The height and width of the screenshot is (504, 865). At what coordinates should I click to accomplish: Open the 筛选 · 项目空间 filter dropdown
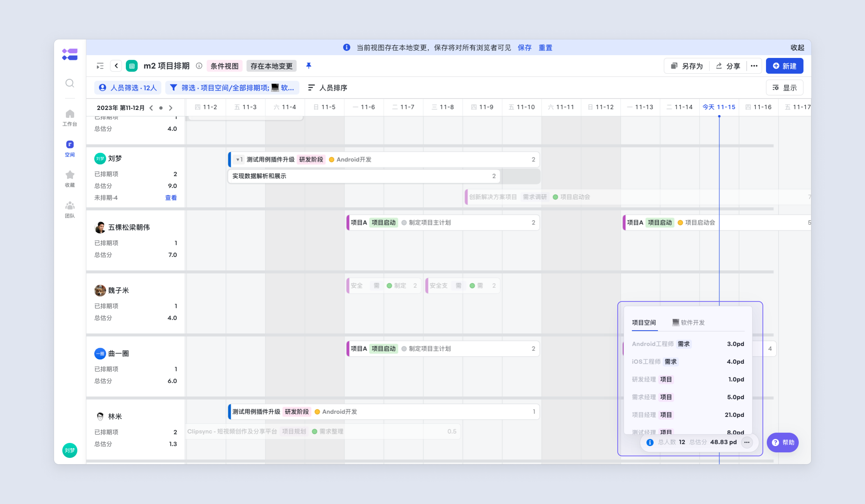[232, 88]
